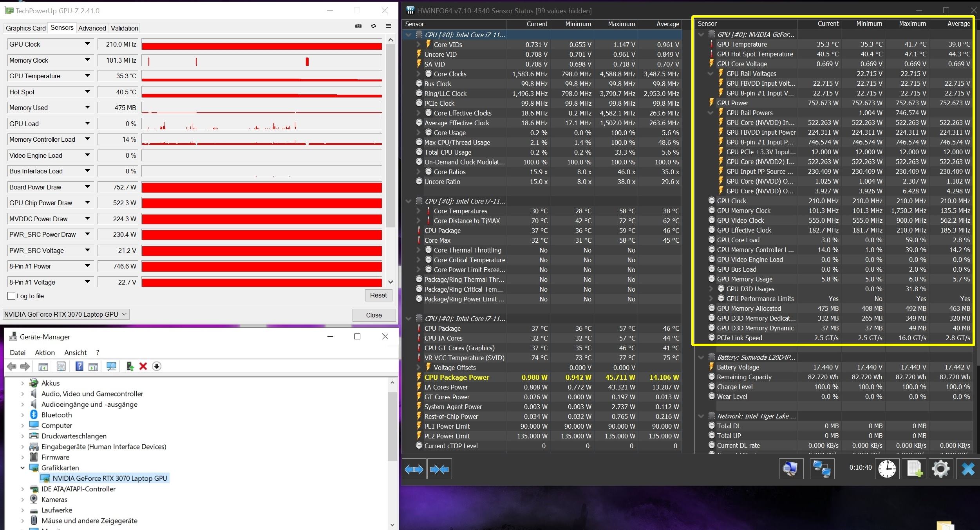Screen dimensions: 980x530
Task: Click Device Manager help question-mark icon
Action: point(79,366)
